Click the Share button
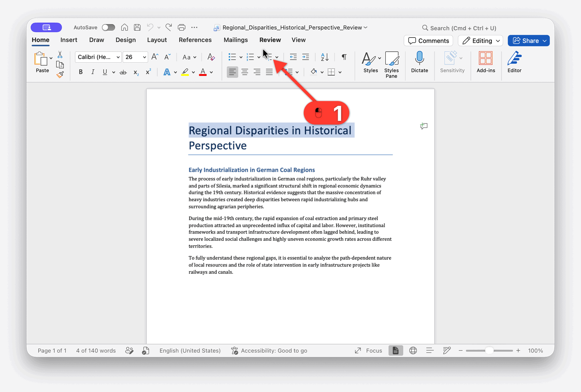Screen dimensions: 581x392 click(529, 41)
